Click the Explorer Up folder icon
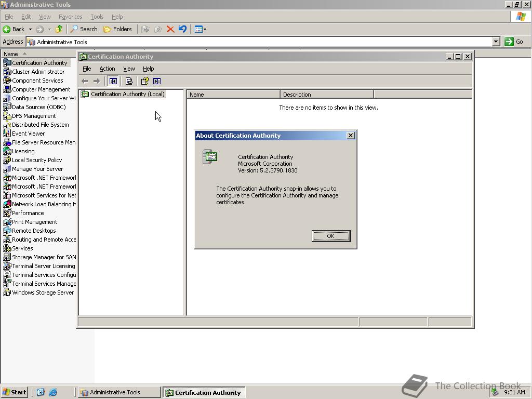 click(59, 29)
